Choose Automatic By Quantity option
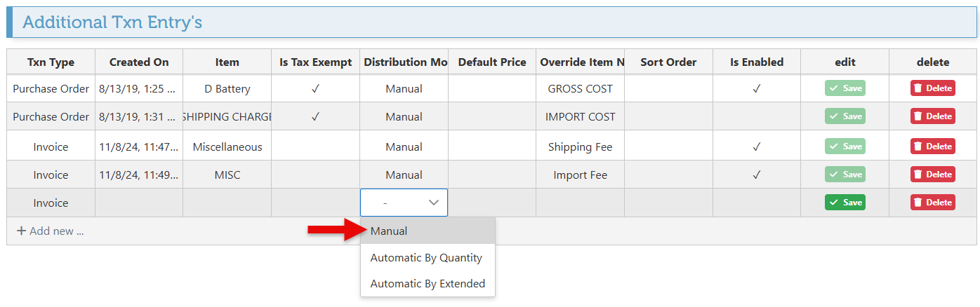 point(427,257)
